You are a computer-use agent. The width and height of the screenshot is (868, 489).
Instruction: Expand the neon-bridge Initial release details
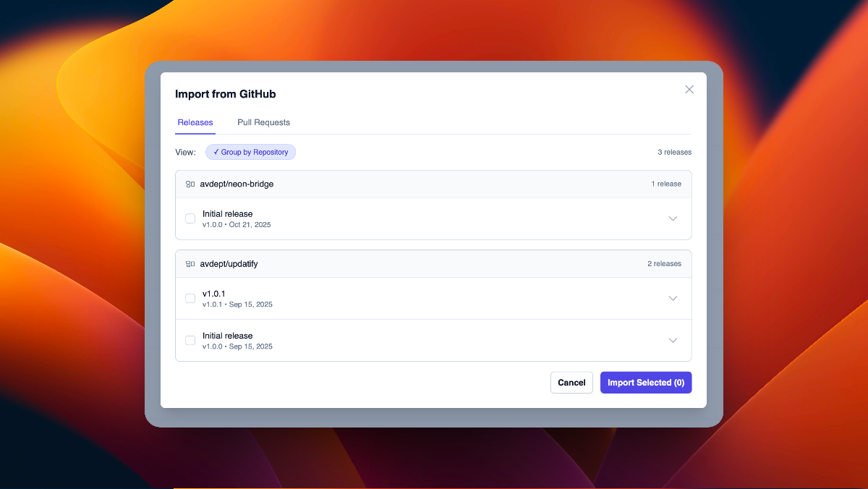pos(673,218)
